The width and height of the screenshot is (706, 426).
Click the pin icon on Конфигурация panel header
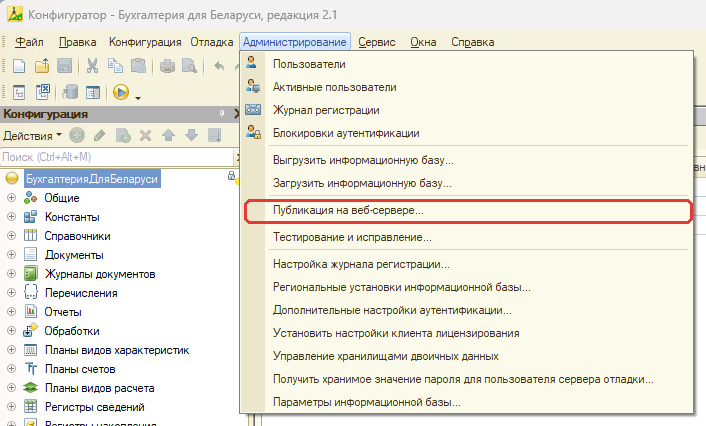tap(222, 113)
